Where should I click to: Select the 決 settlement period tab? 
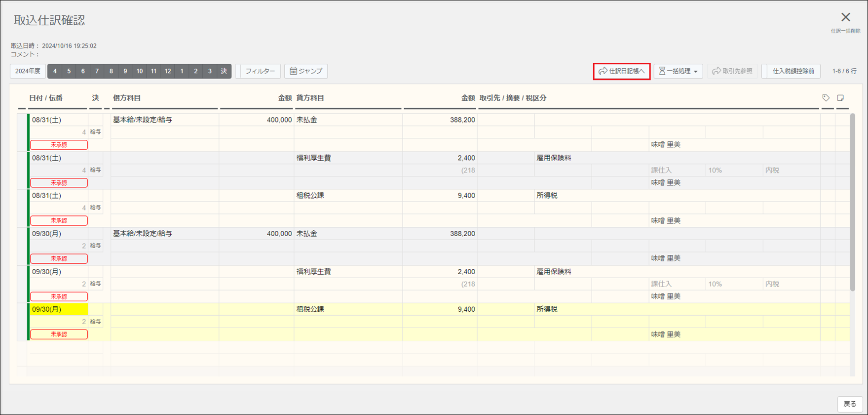(224, 71)
